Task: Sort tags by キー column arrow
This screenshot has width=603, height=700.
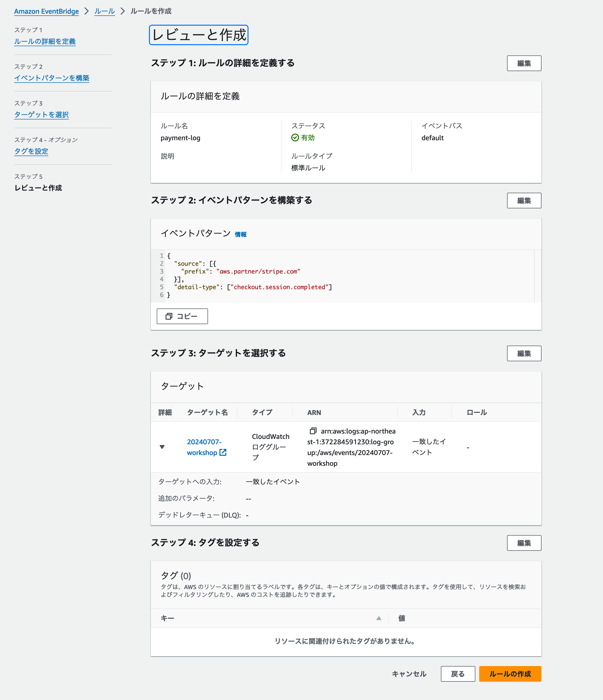Action: pyautogui.click(x=378, y=618)
